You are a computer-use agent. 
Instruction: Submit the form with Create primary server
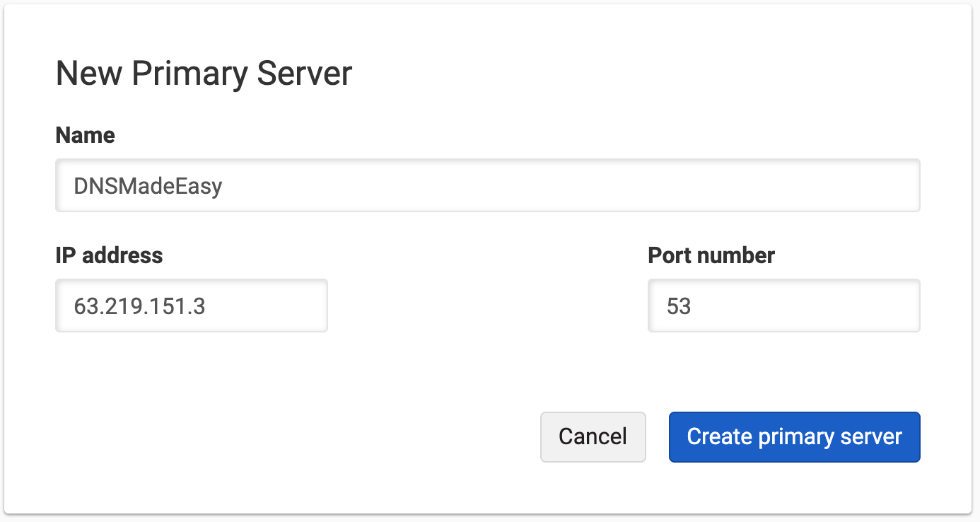(794, 436)
